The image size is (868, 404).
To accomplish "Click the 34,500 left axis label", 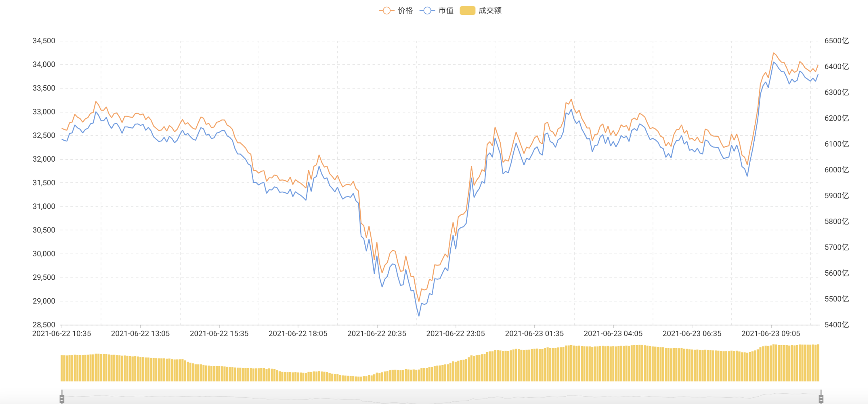I will pos(44,41).
